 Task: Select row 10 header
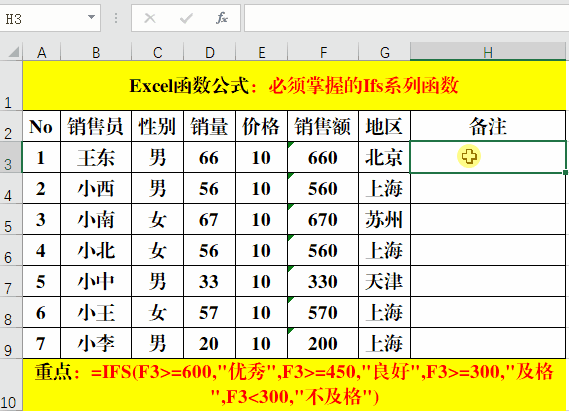[x=11, y=385]
